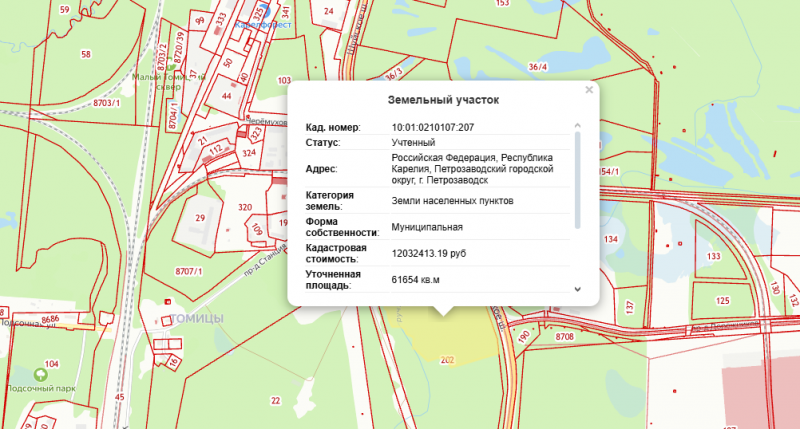Click the popup scrollbar thumb

click(577, 175)
